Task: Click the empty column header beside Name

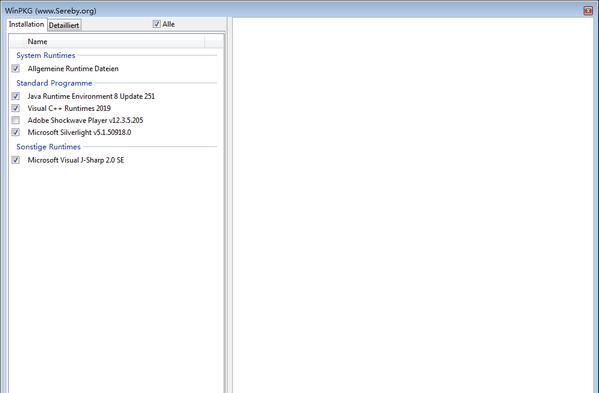Action: [214, 42]
